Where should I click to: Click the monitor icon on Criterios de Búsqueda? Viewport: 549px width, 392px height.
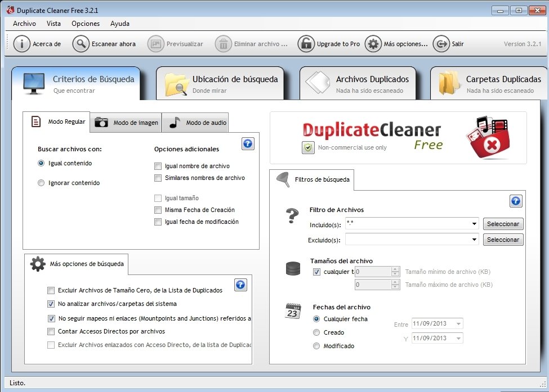34,84
